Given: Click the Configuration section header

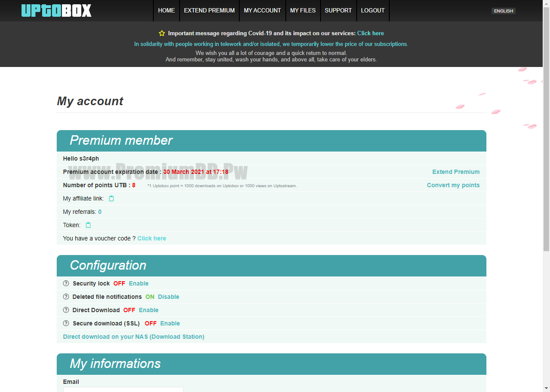Looking at the screenshot, I should [272, 266].
